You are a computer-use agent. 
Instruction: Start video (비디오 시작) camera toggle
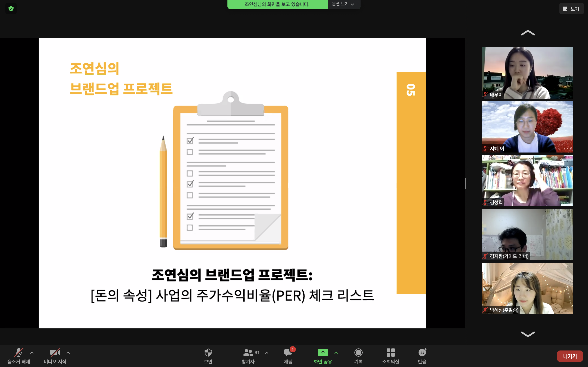coord(55,353)
